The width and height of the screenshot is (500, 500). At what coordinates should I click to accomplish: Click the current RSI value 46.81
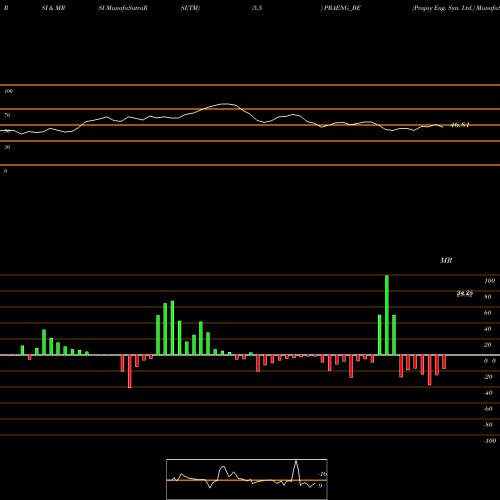coord(460,125)
